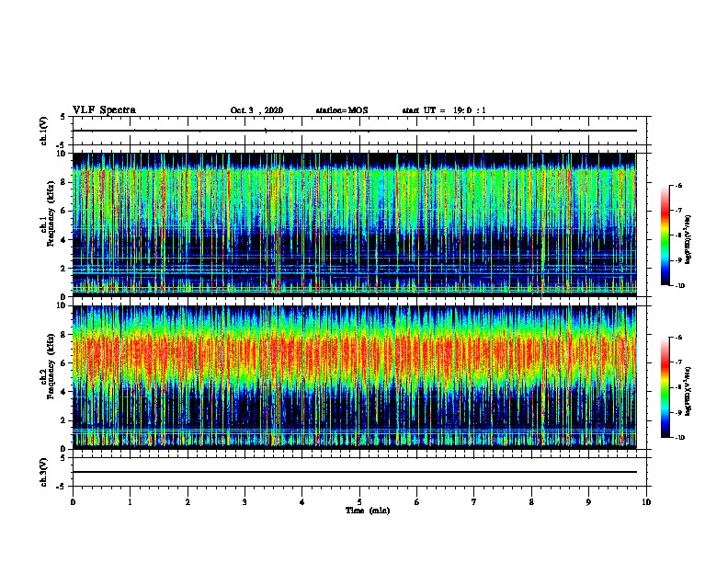Click the ch.1 color bar "log(PSD)" unit label
Viewport: 728px width, 563px height.
click(x=688, y=239)
